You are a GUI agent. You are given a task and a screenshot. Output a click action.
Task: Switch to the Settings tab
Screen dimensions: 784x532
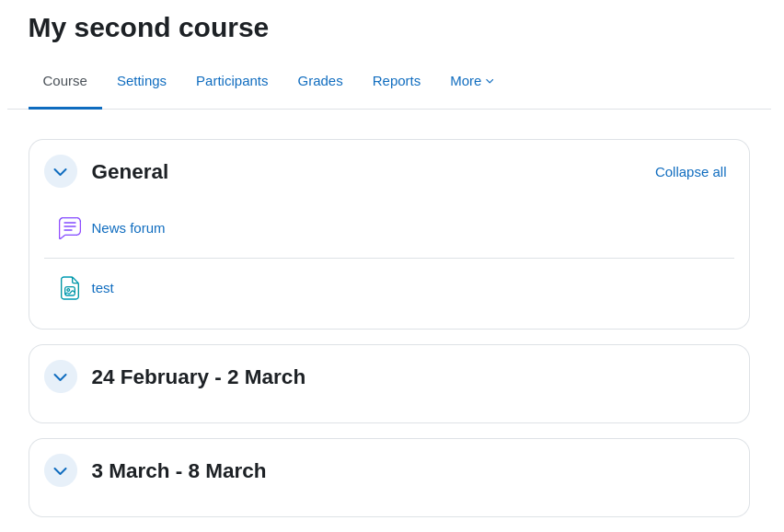pos(142,81)
